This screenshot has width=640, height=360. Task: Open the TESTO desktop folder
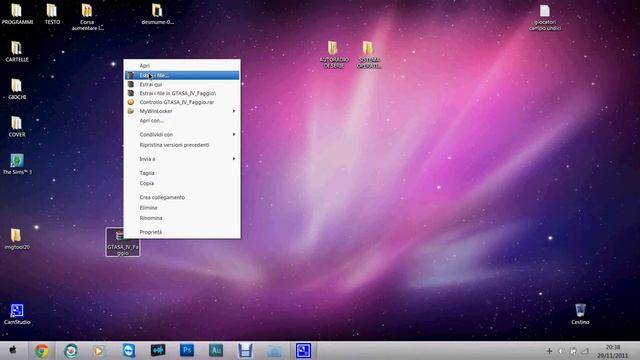tap(52, 13)
